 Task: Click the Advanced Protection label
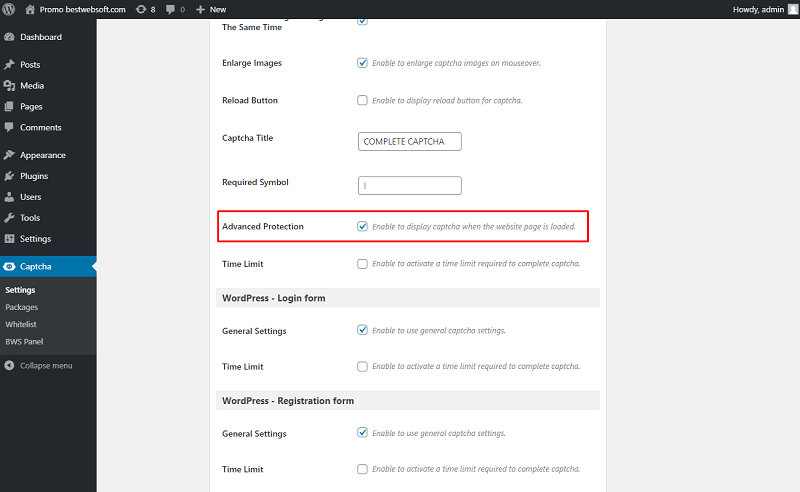click(263, 226)
